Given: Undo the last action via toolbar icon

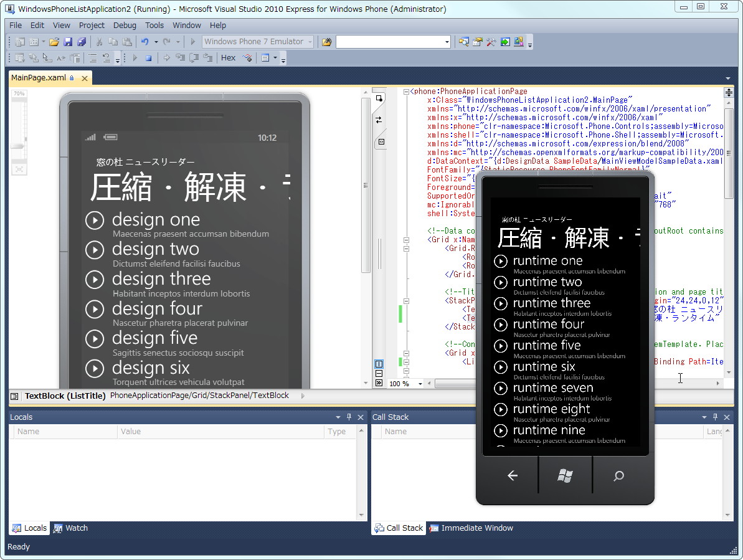Looking at the screenshot, I should coord(145,42).
